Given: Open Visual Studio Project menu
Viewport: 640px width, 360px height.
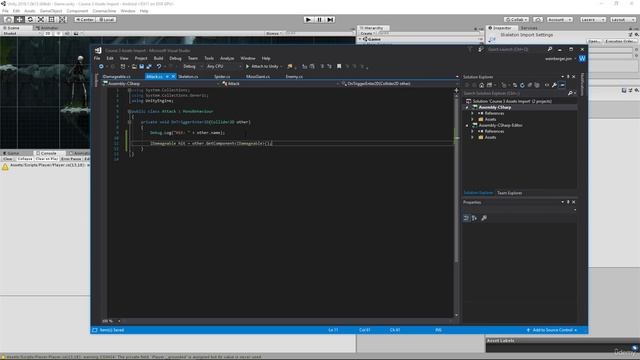Looking at the screenshot, I should pyautogui.click(x=141, y=58).
